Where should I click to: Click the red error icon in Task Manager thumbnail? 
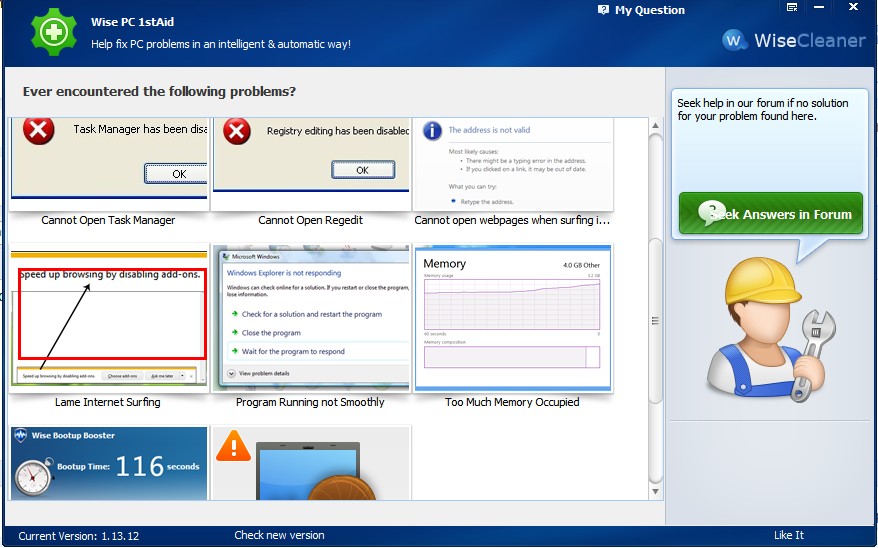tap(38, 130)
